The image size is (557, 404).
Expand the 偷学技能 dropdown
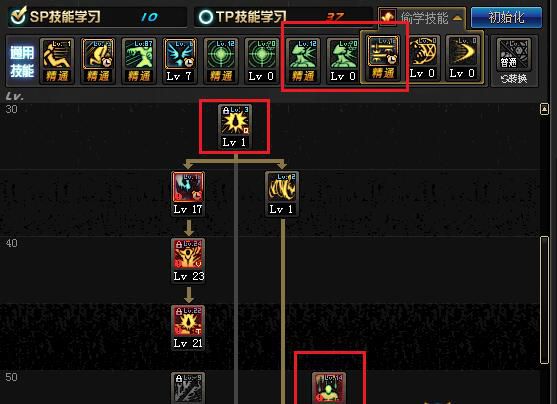(x=422, y=17)
